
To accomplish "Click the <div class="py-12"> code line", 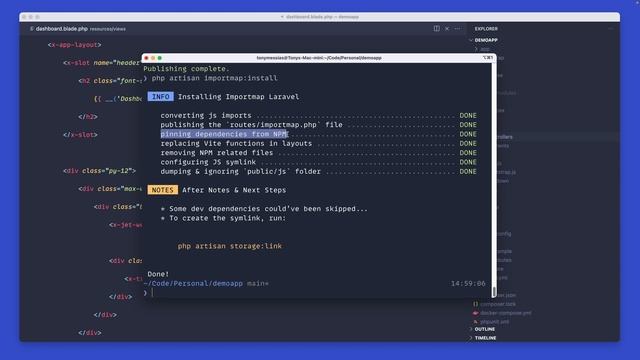I will (x=100, y=171).
